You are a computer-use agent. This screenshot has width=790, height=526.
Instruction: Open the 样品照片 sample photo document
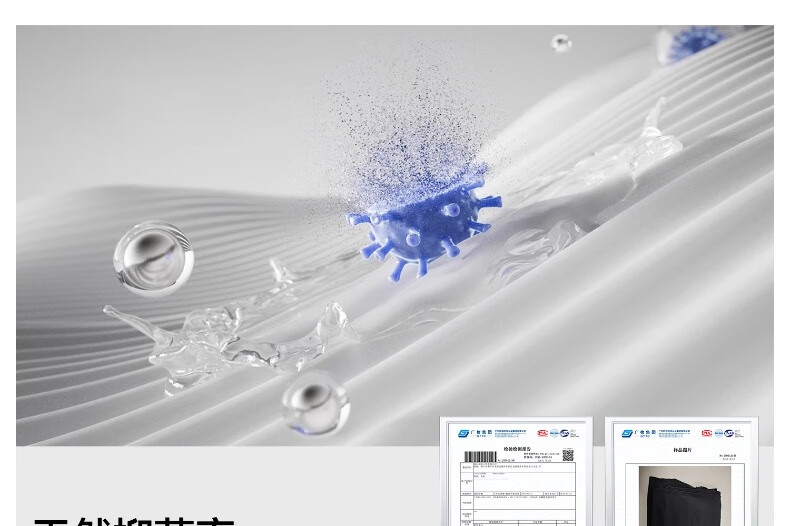tap(682, 472)
